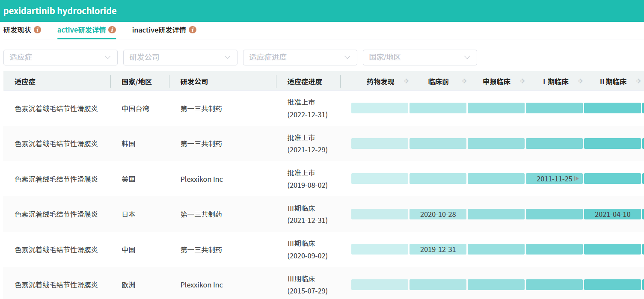Click triangle icon beside 2011-11-25 date
The image size is (644, 299).
pos(577,179)
